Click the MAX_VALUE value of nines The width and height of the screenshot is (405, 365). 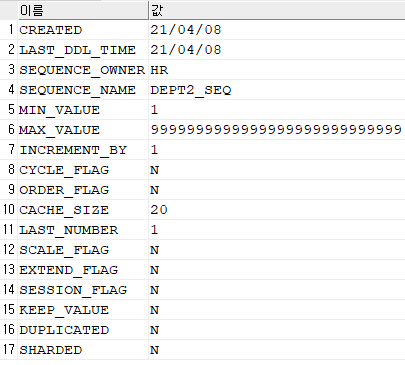pyautogui.click(x=277, y=130)
